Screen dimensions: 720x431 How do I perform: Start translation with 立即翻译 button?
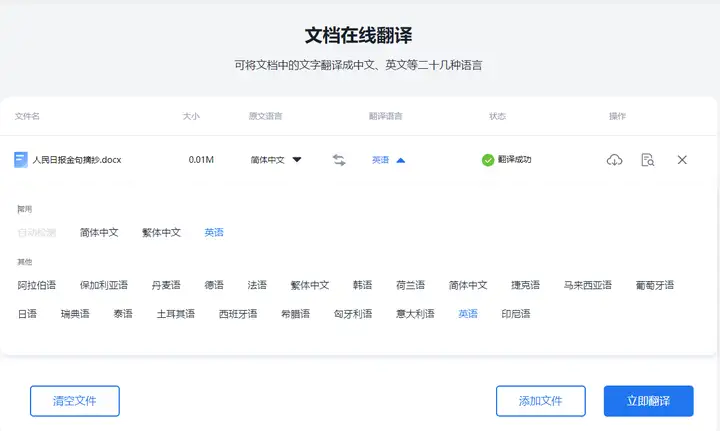(648, 401)
